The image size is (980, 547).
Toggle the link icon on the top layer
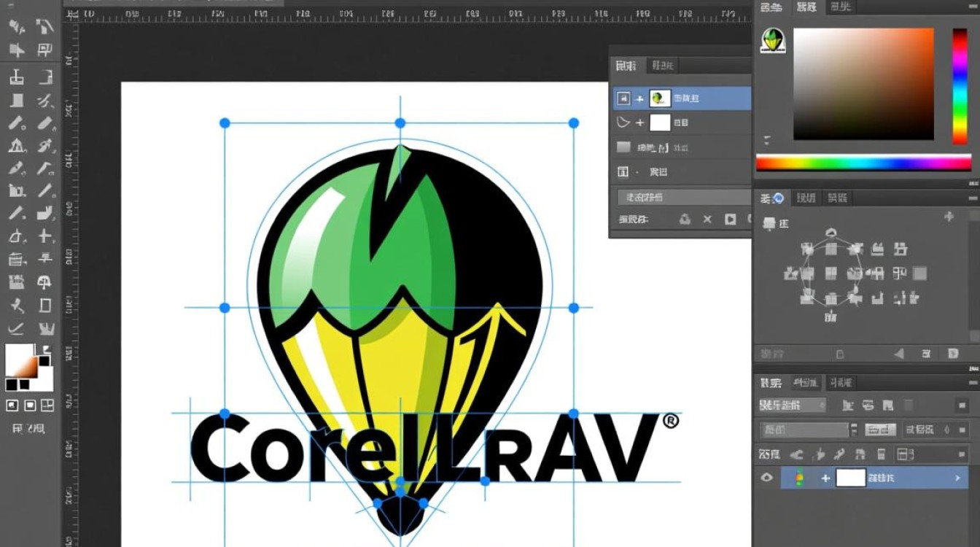(640, 97)
